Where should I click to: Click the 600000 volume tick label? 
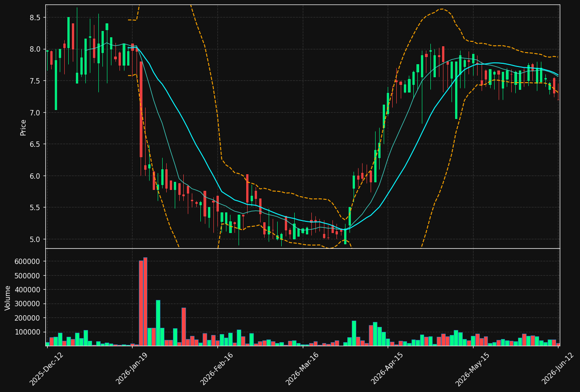tap(28, 261)
